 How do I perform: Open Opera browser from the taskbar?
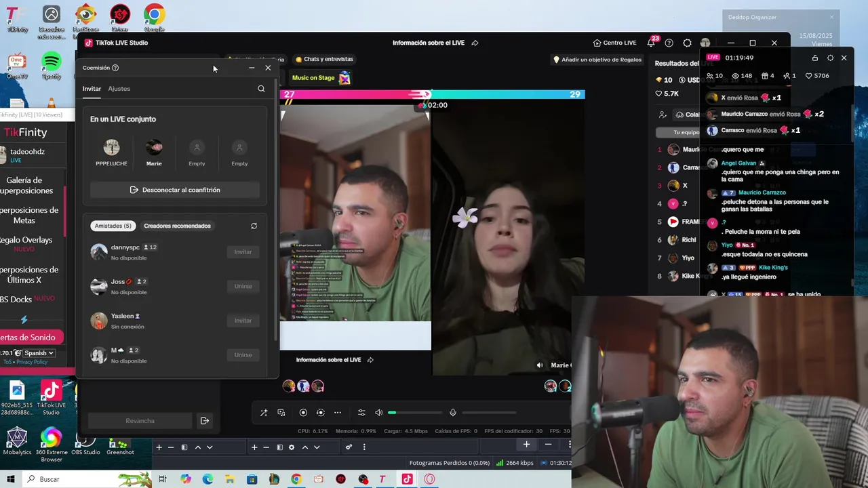pyautogui.click(x=429, y=479)
